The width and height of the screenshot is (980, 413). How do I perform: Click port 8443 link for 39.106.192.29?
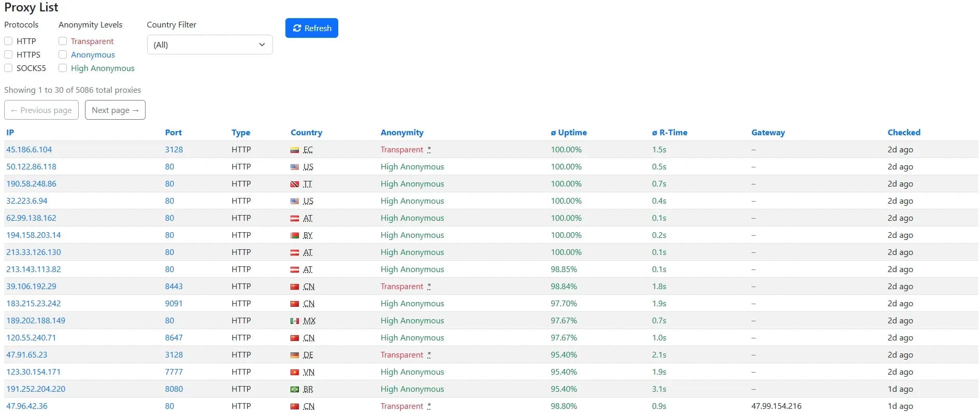pos(174,286)
